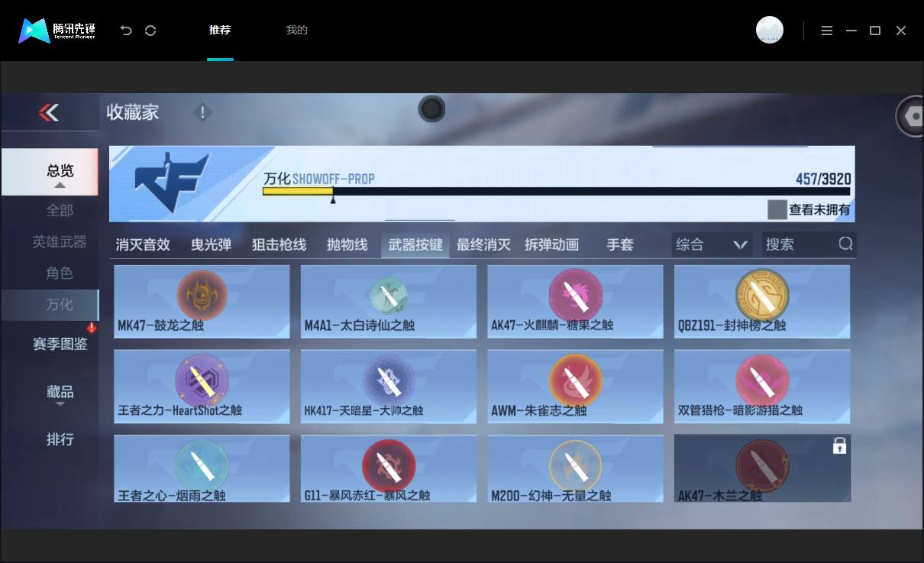The height and width of the screenshot is (563, 924).
Task: Switch to the 推荐 tab
Action: 220,31
